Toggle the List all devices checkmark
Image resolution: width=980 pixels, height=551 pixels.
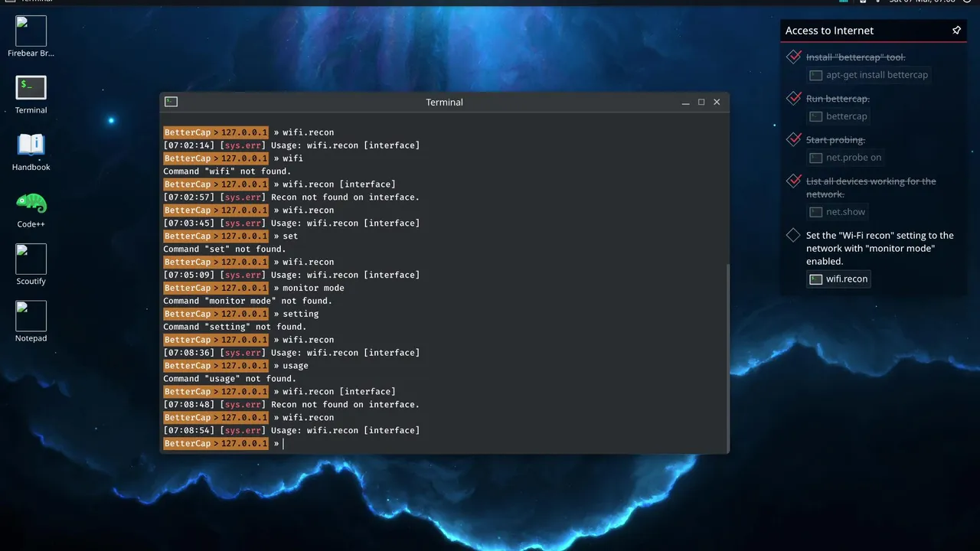(x=794, y=181)
